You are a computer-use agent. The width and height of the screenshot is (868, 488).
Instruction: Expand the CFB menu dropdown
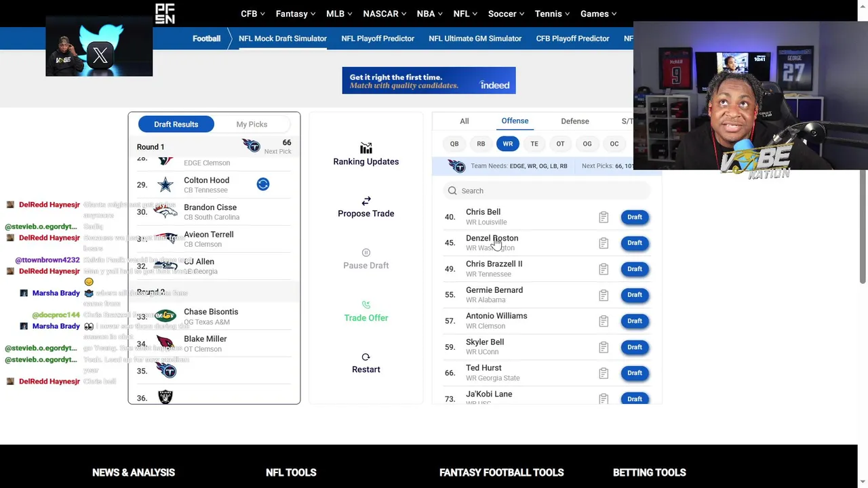pos(253,14)
